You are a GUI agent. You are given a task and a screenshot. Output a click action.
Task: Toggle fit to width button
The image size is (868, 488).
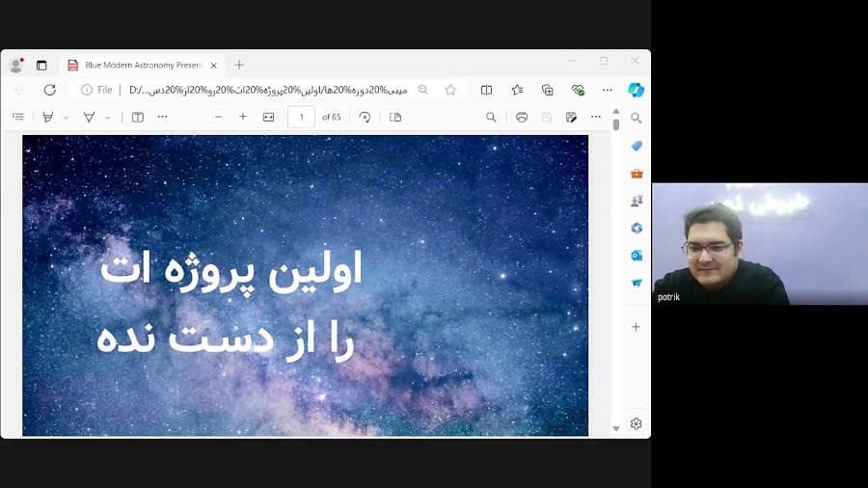[268, 117]
